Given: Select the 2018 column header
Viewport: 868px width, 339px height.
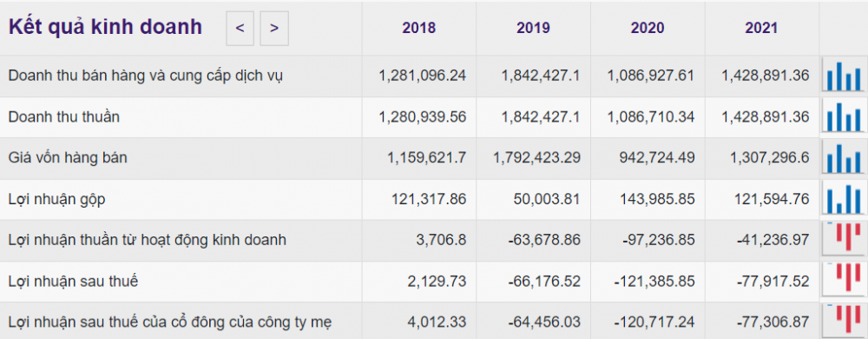Looking at the screenshot, I should 419,28.
